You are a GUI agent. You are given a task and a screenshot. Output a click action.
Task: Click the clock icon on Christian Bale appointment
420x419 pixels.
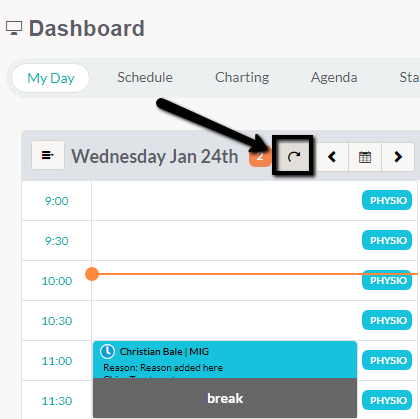point(107,351)
